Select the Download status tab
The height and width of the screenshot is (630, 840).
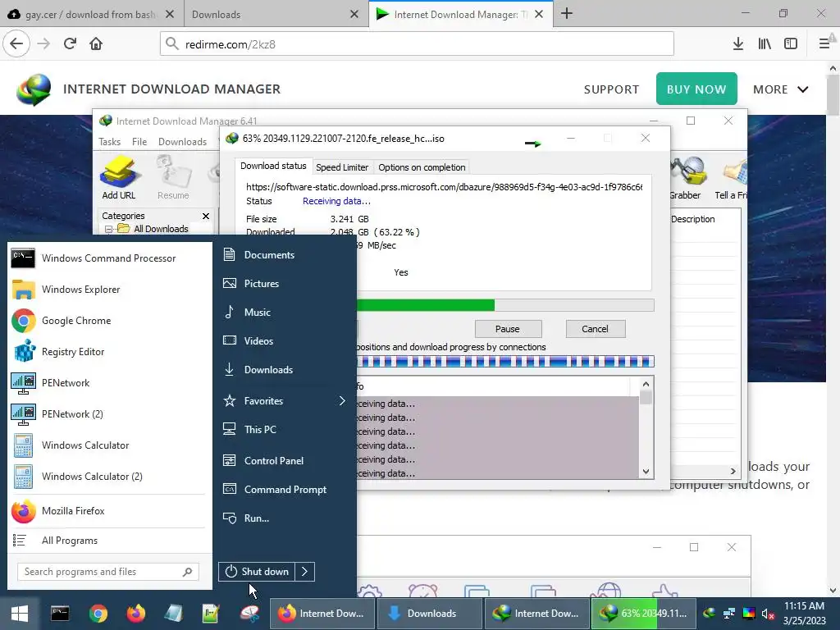[273, 166]
